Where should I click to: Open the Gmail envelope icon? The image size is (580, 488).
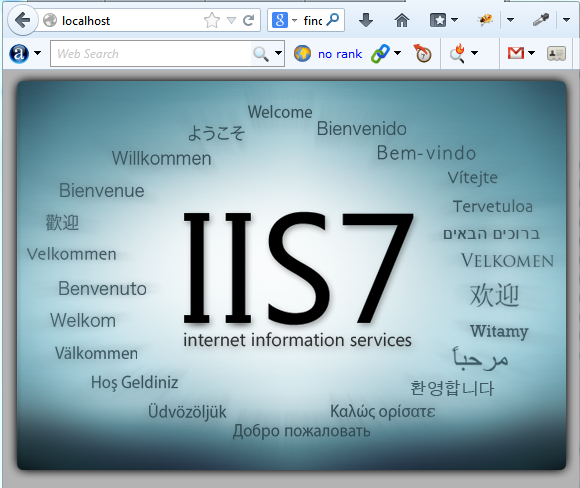(x=516, y=53)
